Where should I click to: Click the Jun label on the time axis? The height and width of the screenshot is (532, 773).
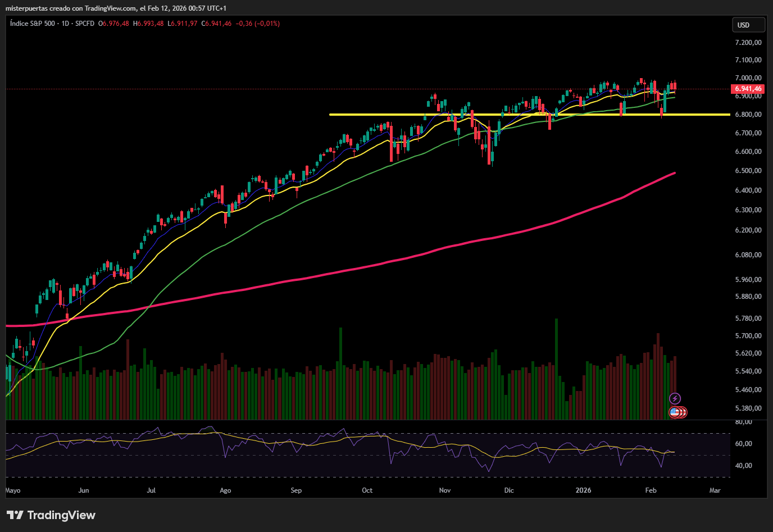[84, 490]
